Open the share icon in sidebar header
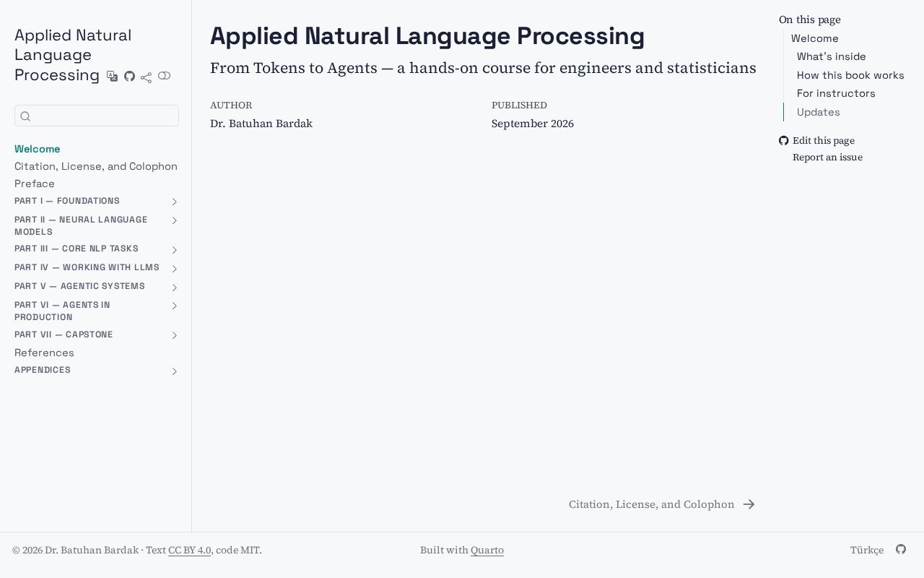 pyautogui.click(x=147, y=77)
